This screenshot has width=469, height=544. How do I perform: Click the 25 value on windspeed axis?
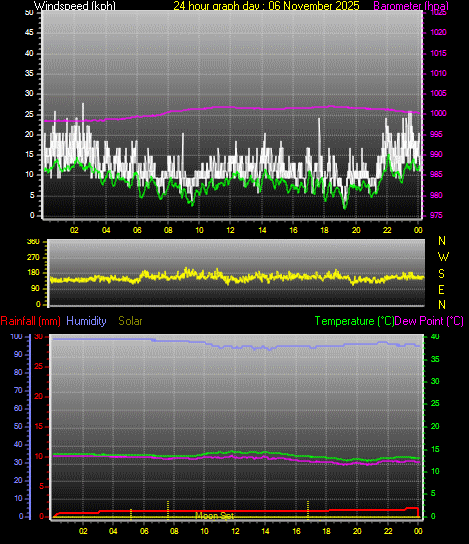point(29,114)
